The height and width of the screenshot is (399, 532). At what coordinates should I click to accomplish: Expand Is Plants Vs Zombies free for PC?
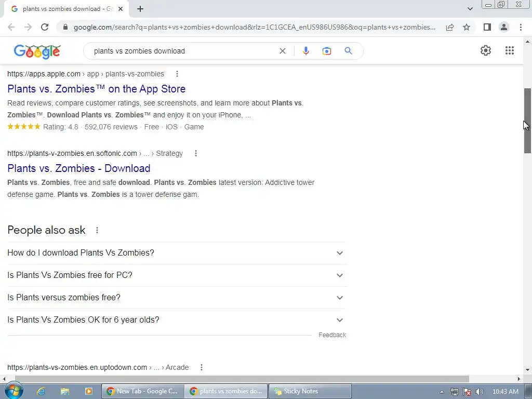click(177, 275)
